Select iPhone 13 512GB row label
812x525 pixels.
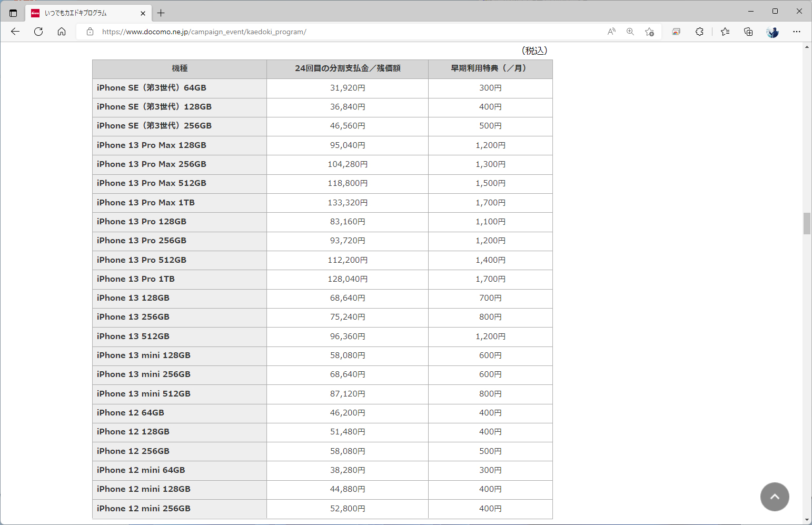coord(133,336)
